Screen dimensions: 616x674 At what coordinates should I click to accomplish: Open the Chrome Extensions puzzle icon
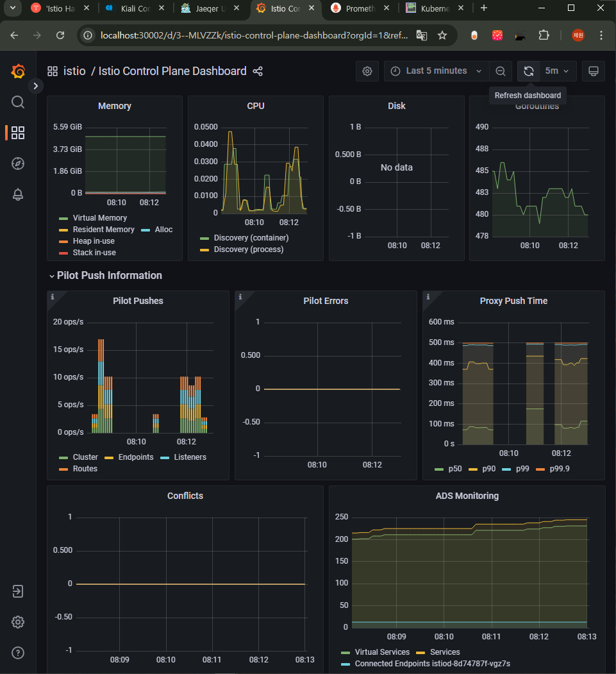[544, 35]
